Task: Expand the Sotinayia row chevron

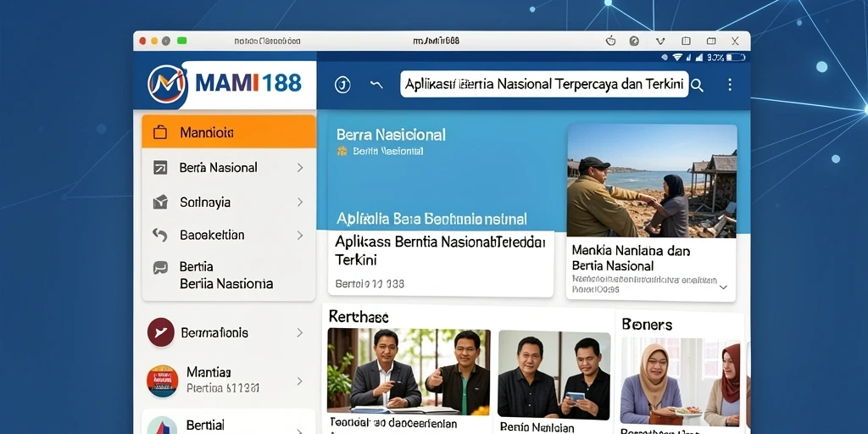Action: [x=300, y=202]
